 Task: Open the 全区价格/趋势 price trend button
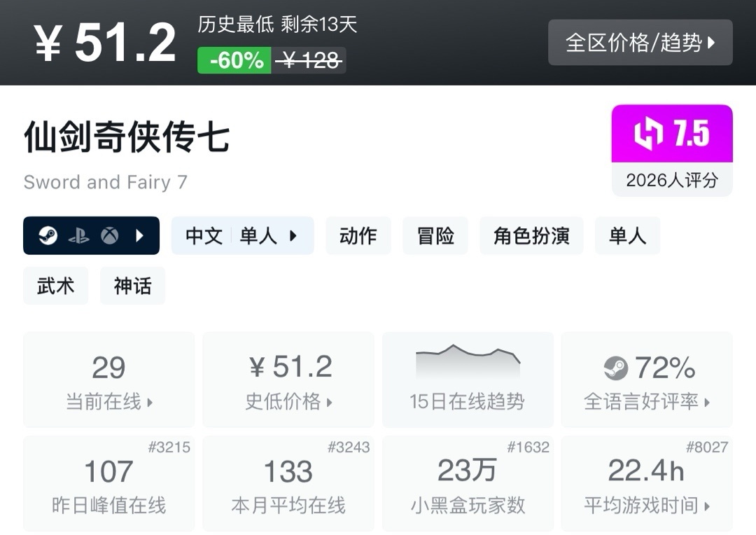tap(640, 43)
